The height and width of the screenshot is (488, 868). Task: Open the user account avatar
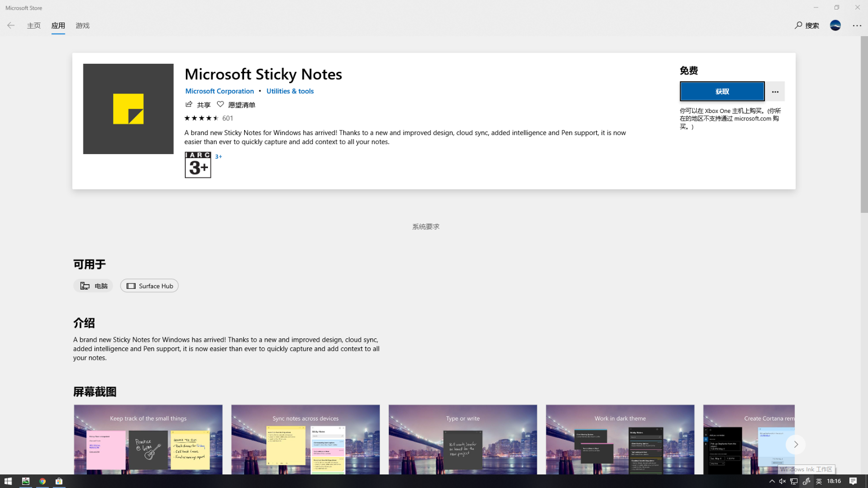pyautogui.click(x=835, y=26)
